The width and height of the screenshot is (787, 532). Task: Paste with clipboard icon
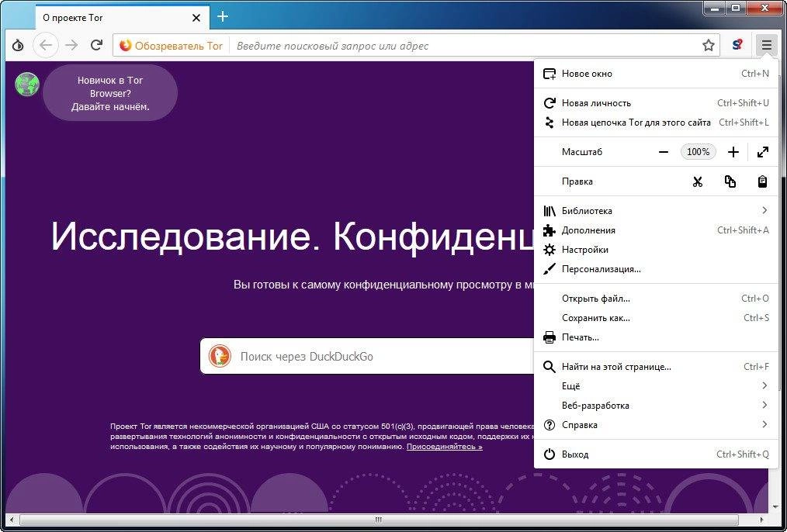(762, 181)
